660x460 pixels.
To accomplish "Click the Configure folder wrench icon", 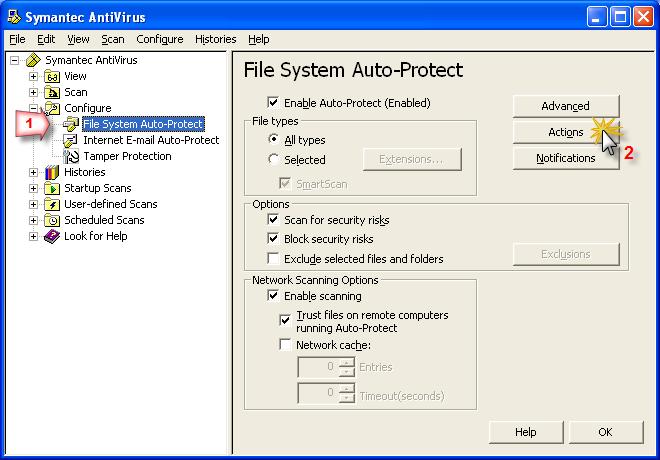I will (52, 108).
